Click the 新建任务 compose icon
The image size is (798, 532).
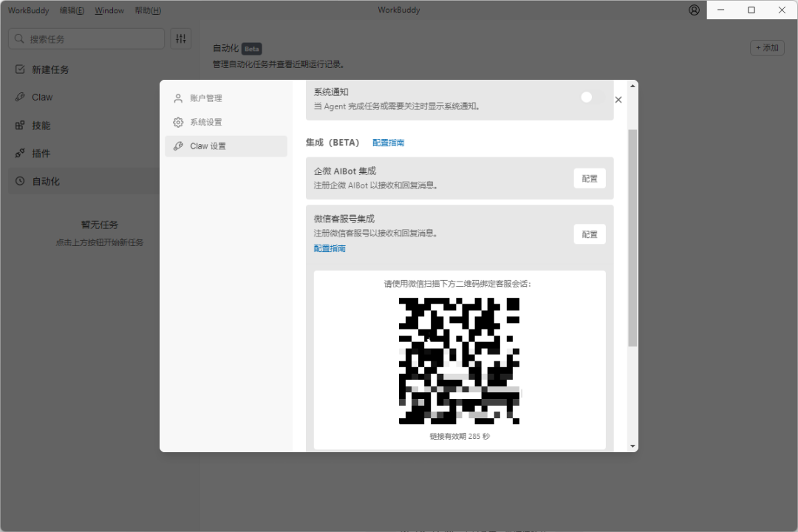click(20, 69)
